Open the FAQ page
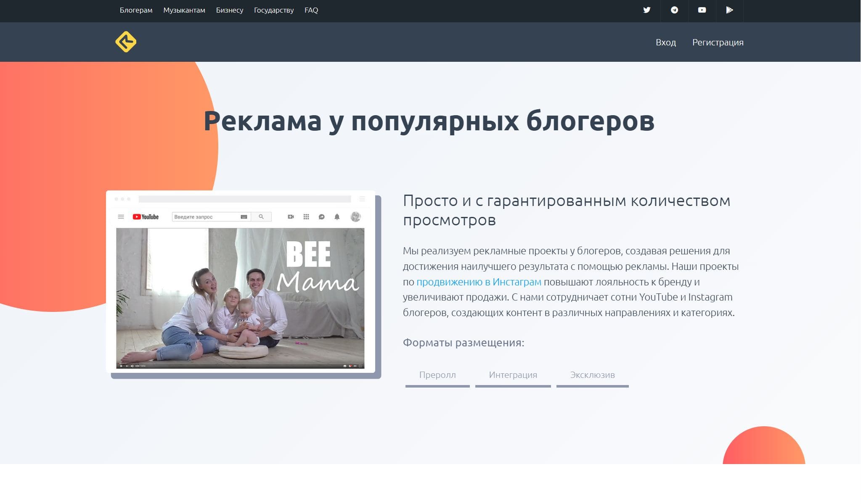The height and width of the screenshot is (504, 861). [x=311, y=10]
